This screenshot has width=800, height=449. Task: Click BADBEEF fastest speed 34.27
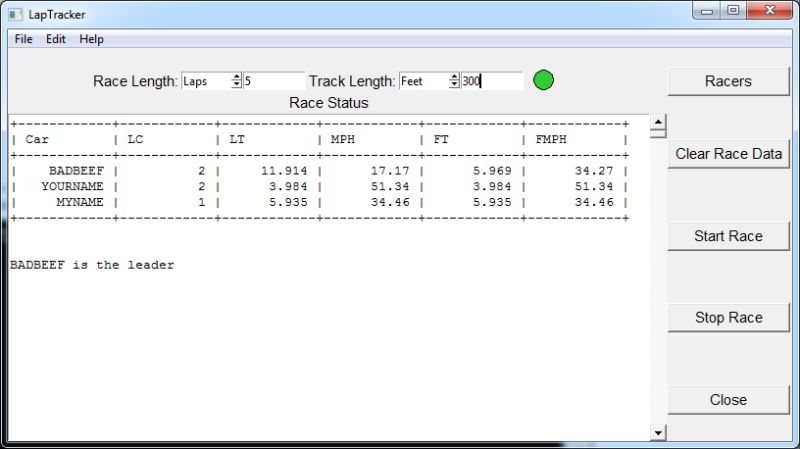pyautogui.click(x=594, y=170)
